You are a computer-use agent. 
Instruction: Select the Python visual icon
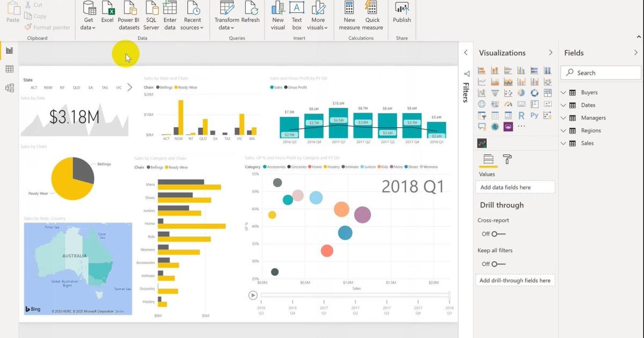pyautogui.click(x=535, y=115)
